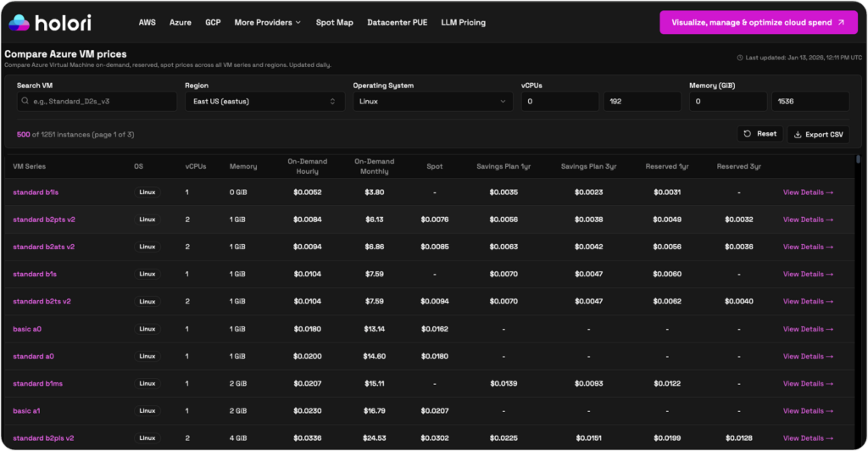Click the Export CSV button
This screenshot has width=868, height=451.
click(818, 135)
